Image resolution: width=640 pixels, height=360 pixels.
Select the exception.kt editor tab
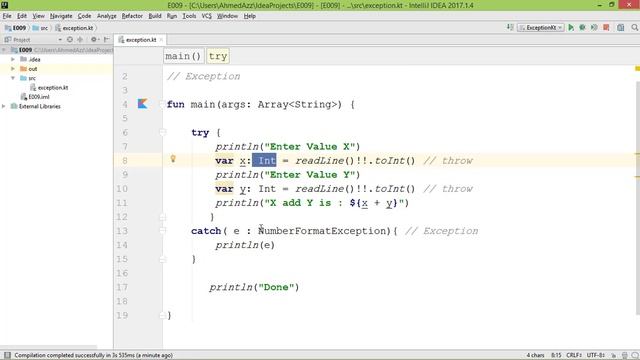(141, 40)
